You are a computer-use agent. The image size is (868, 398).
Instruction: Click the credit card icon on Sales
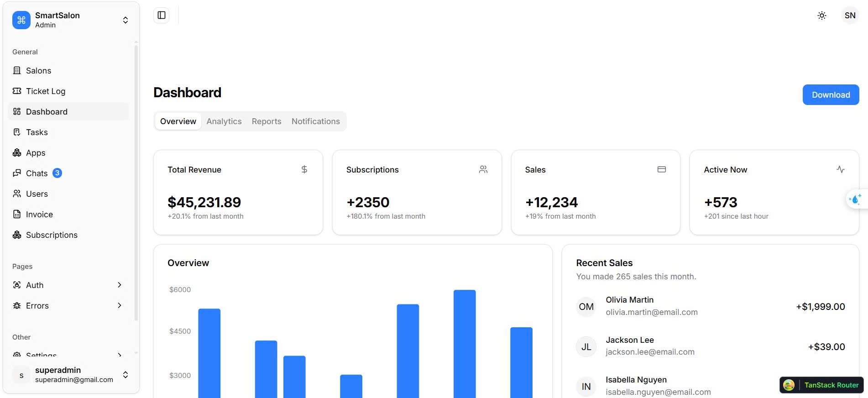point(662,169)
